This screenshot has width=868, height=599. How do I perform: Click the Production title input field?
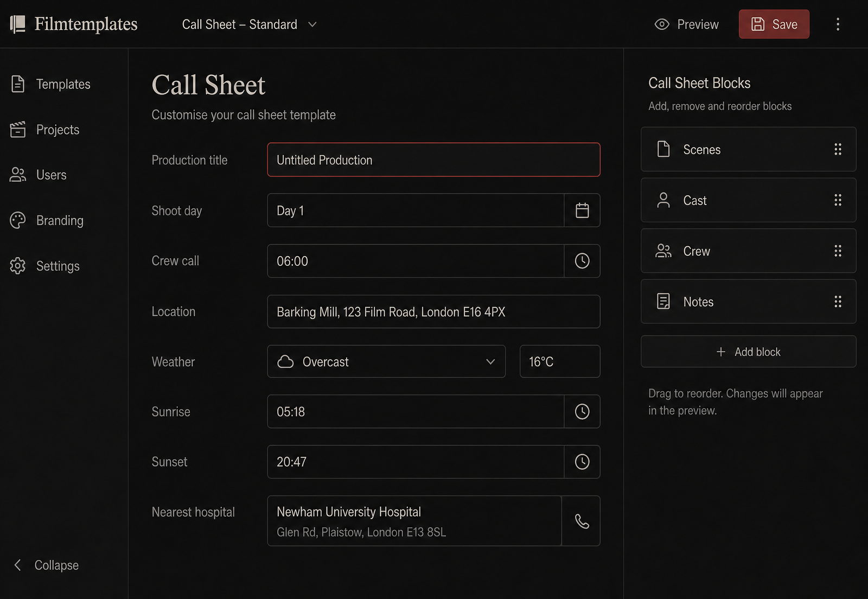click(433, 160)
